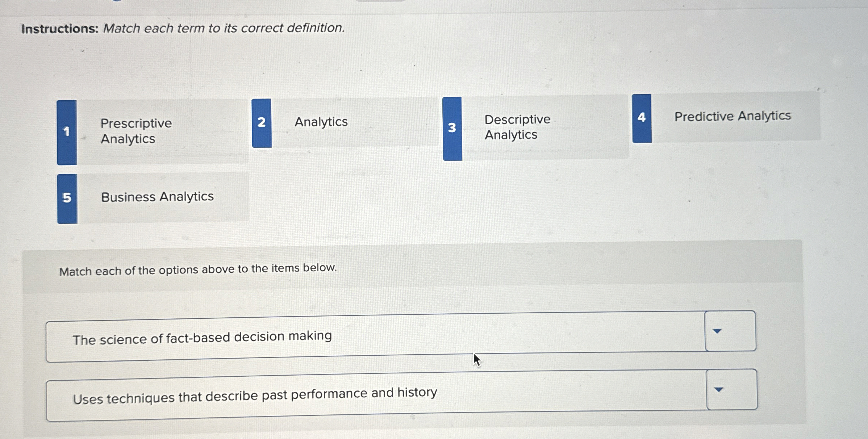Image resolution: width=868 pixels, height=439 pixels.
Task: Click the blue number 1 badge
Action: pos(67,131)
